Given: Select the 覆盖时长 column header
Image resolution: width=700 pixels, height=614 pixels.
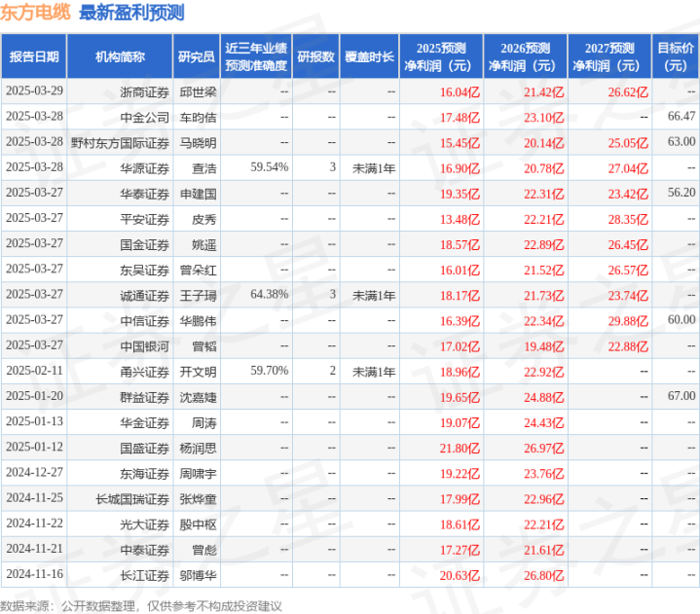Looking at the screenshot, I should point(369,56).
